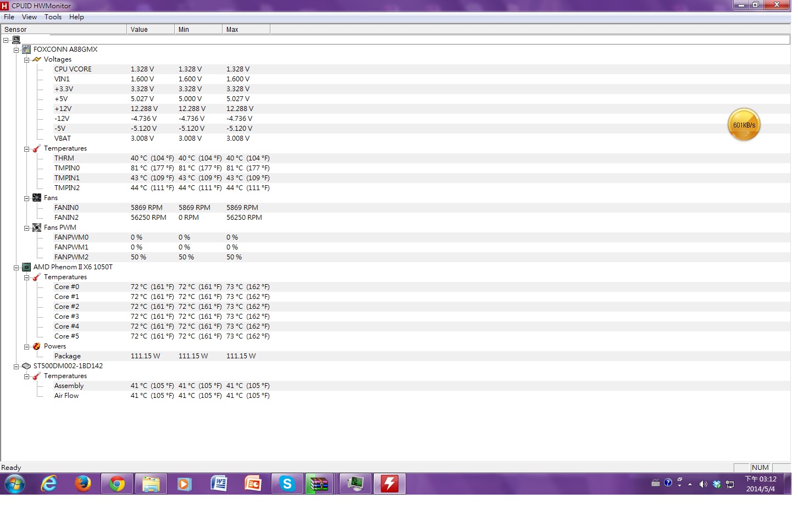Click the Fans PWM icon

click(x=37, y=228)
